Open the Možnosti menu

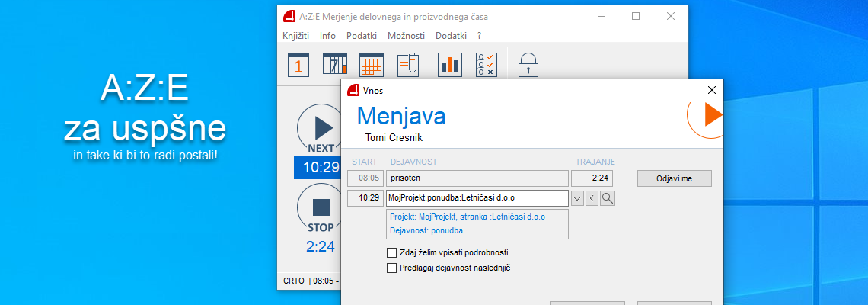coord(407,36)
